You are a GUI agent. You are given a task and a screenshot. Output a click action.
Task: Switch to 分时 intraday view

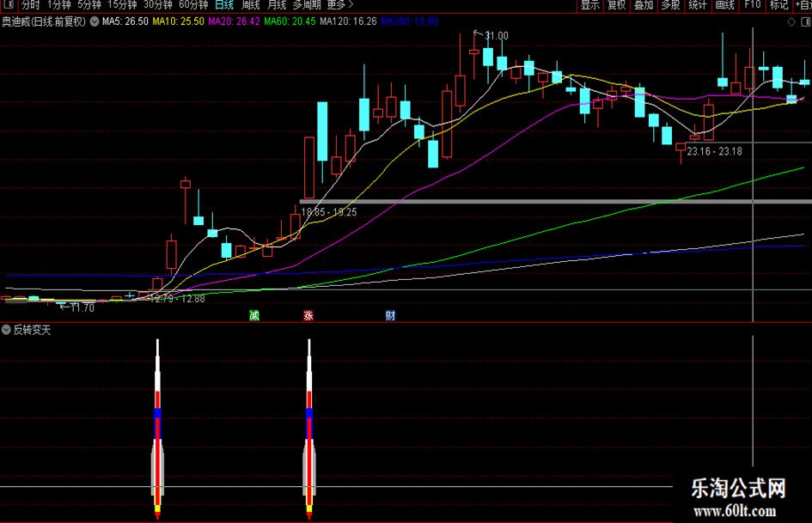pyautogui.click(x=31, y=4)
